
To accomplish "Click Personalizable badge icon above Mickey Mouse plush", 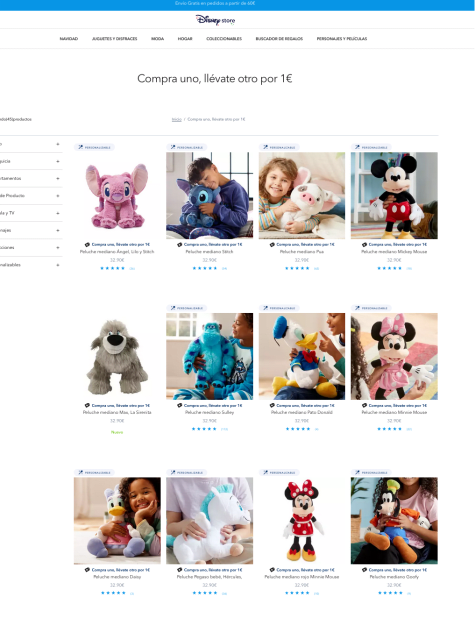I will [x=358, y=147].
